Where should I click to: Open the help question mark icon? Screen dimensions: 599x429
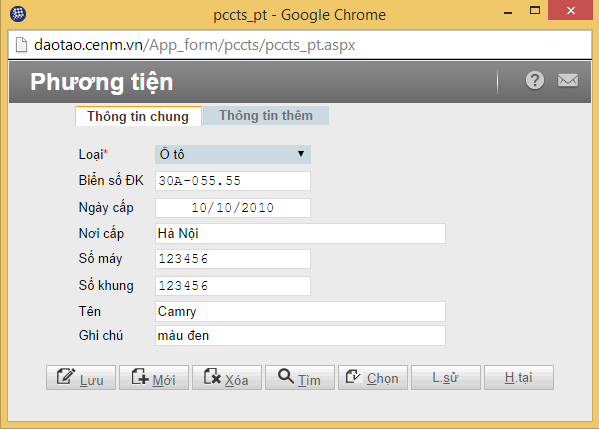tap(535, 81)
